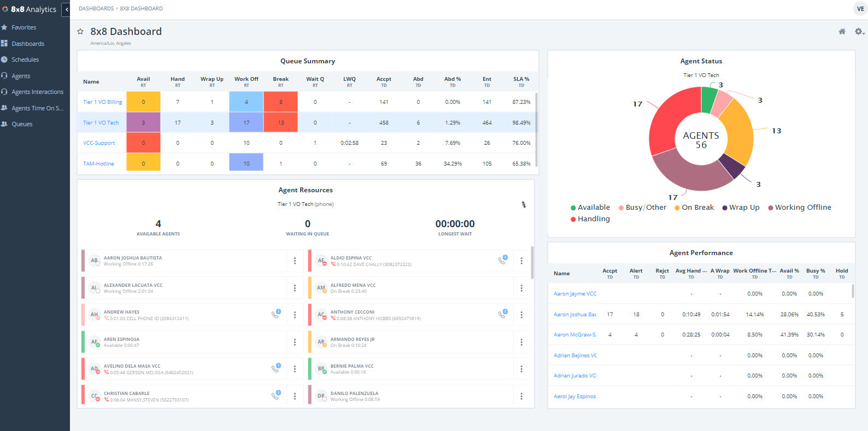The width and height of the screenshot is (868, 431).
Task: Click the red 13 Break cell for Tech
Action: [280, 122]
